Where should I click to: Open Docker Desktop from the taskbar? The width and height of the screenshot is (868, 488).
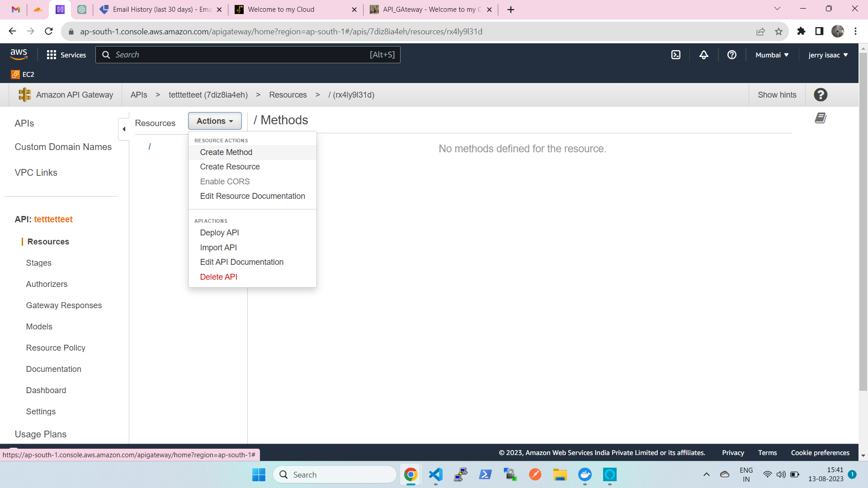coord(585,475)
